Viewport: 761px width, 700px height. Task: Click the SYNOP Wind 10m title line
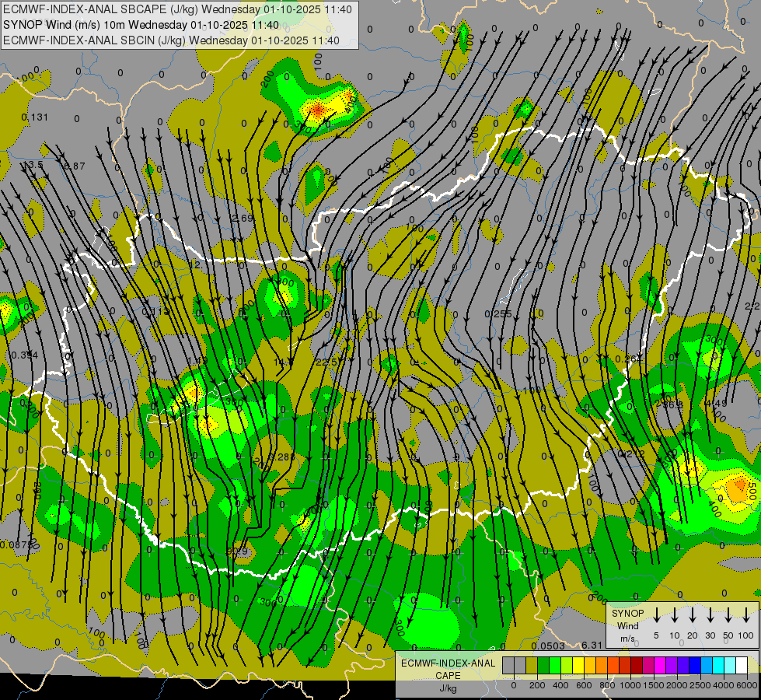coord(141,25)
